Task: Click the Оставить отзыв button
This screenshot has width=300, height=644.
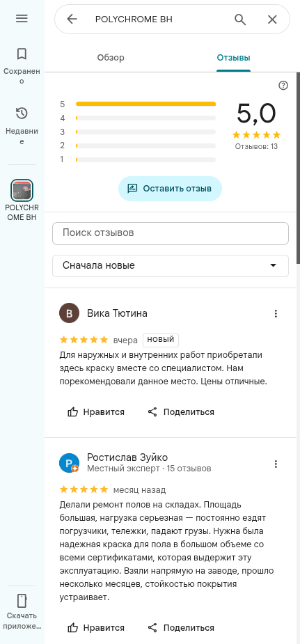Action: [170, 189]
